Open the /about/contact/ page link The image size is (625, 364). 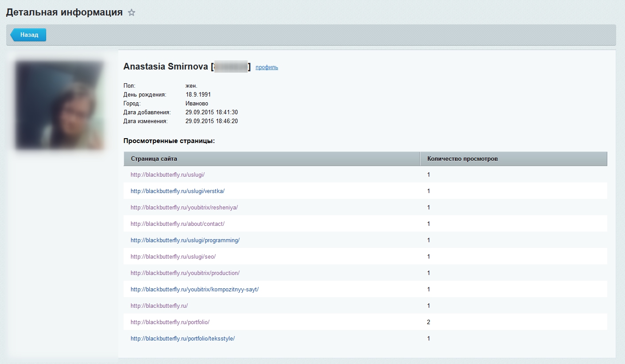178,224
